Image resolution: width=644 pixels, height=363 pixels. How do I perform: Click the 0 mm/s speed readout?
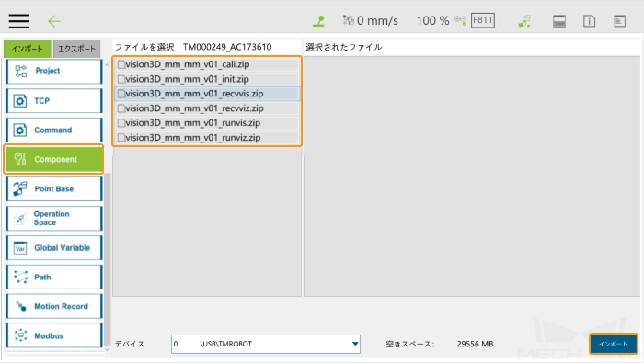(377, 20)
